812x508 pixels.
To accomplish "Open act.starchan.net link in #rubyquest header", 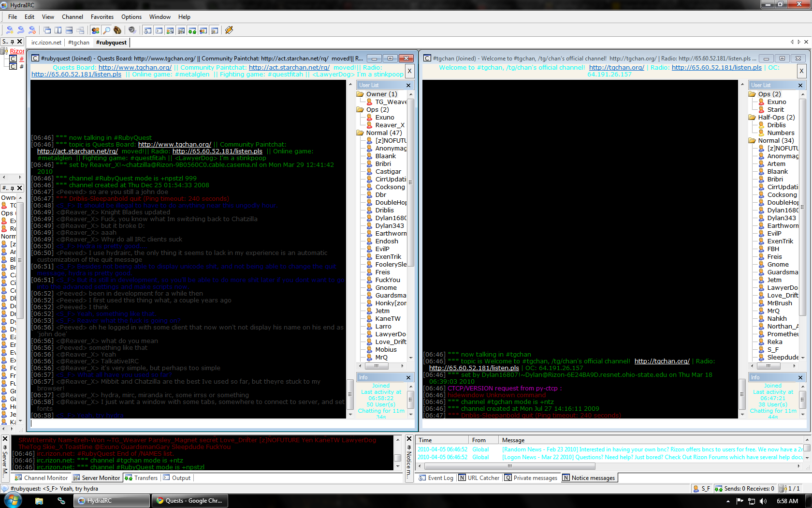I will point(289,68).
